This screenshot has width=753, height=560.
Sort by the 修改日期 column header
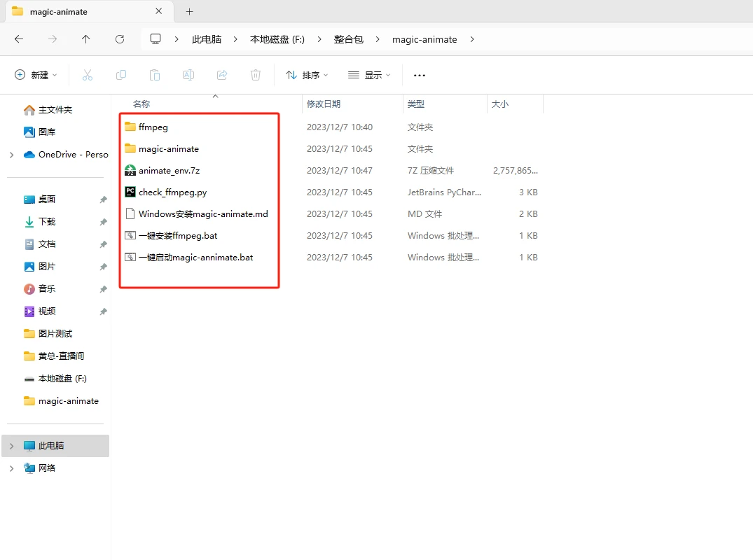324,104
